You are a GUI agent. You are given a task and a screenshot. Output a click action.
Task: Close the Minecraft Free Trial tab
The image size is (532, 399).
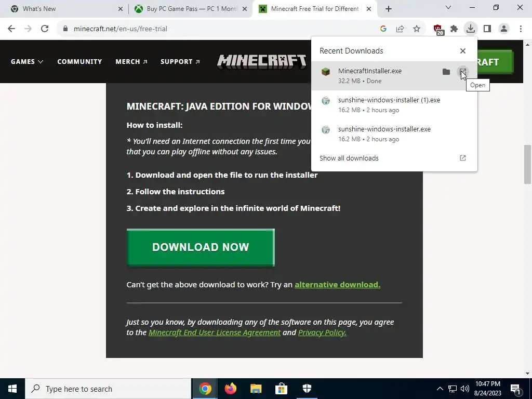[369, 9]
